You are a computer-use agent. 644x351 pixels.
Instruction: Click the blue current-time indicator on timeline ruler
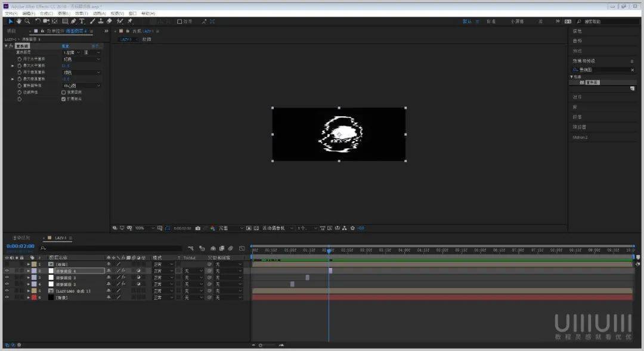click(329, 250)
